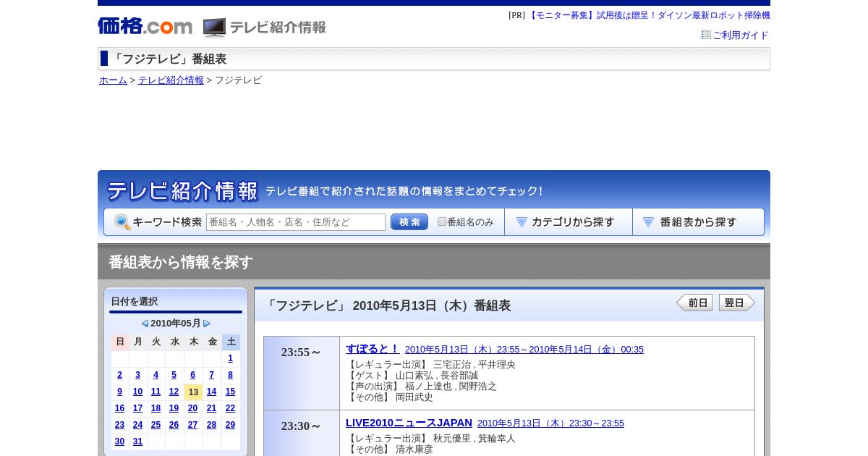Select May 5 in the calendar
Image resolution: width=868 pixels, height=456 pixels.
(174, 375)
